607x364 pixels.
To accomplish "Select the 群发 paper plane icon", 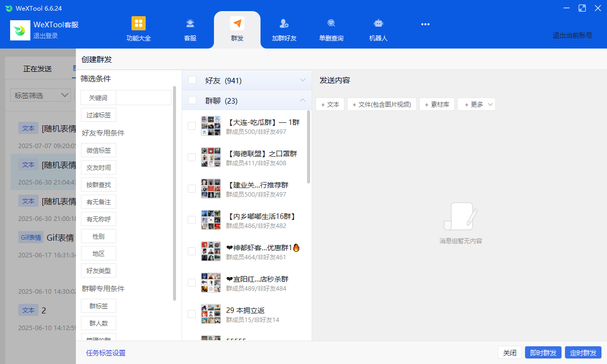I will point(237,24).
